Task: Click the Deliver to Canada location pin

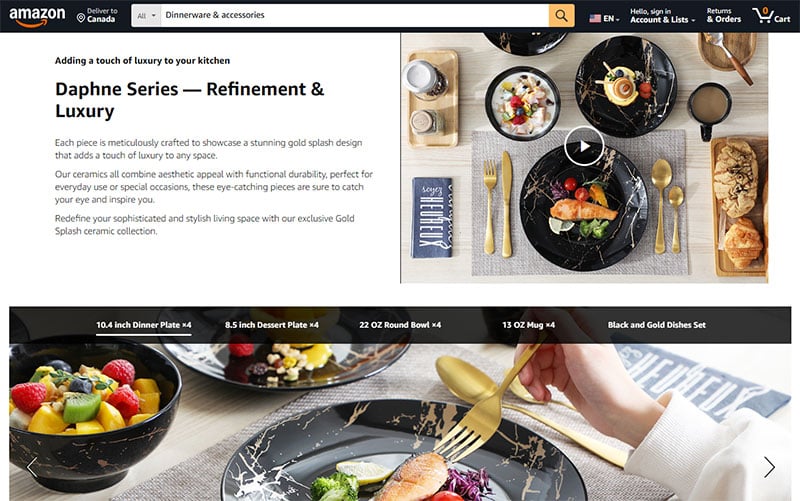Action: (x=81, y=18)
